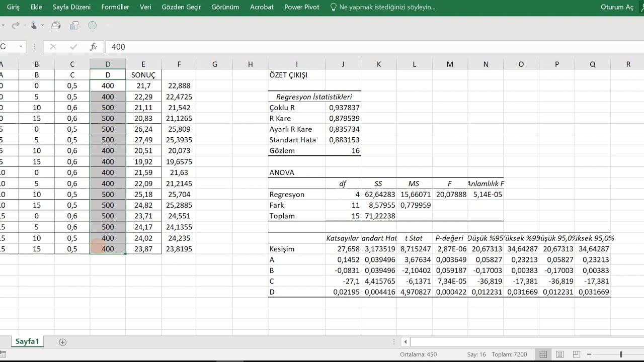Select column N header
The image size is (644, 362).
tap(486, 64)
